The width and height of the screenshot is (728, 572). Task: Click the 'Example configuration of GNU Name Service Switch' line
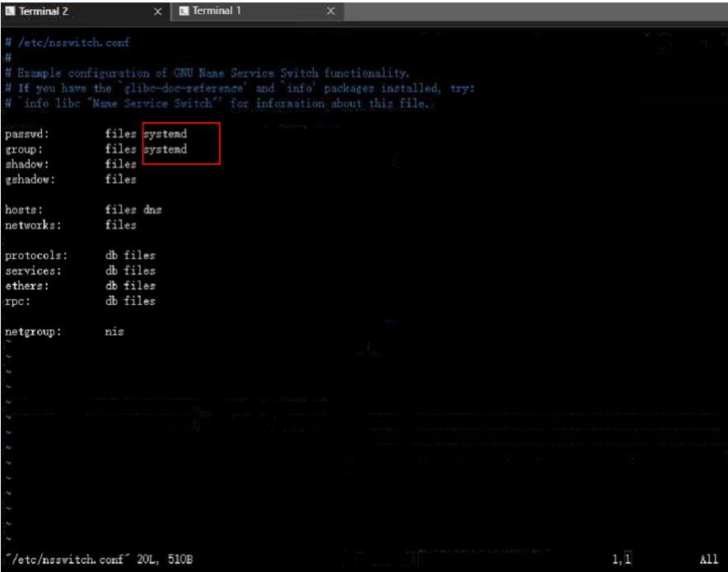(x=208, y=73)
